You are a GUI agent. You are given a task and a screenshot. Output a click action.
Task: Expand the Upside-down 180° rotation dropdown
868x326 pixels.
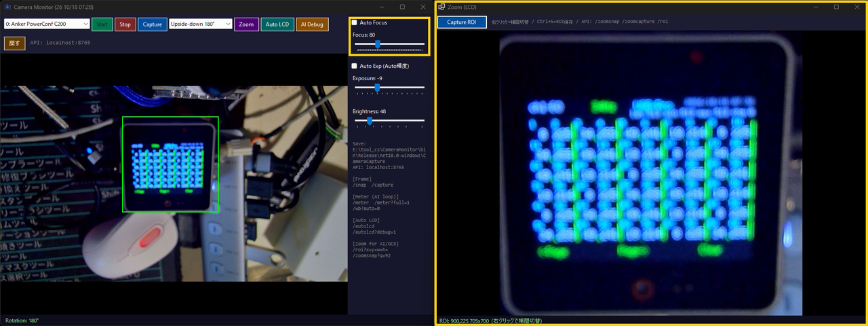(201, 24)
